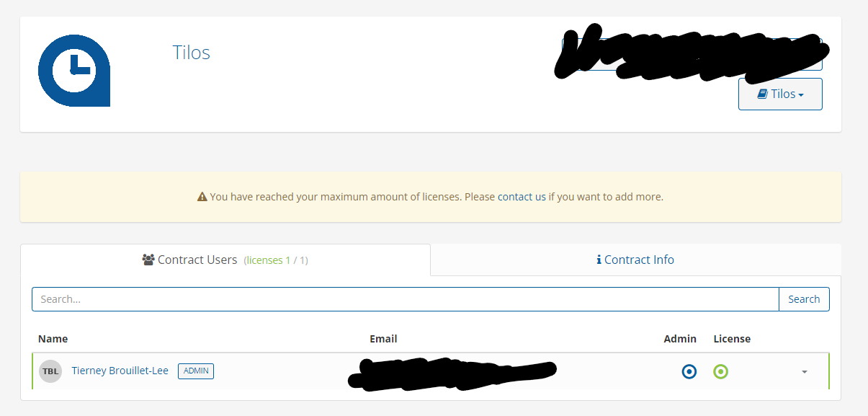
Task: Click the book icon on Tilos button
Action: coord(762,94)
